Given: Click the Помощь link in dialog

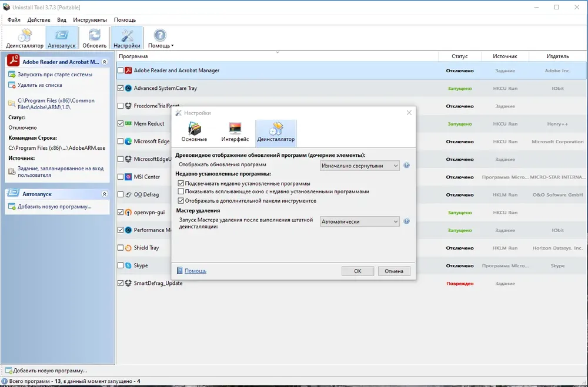Looking at the screenshot, I should pyautogui.click(x=195, y=271).
